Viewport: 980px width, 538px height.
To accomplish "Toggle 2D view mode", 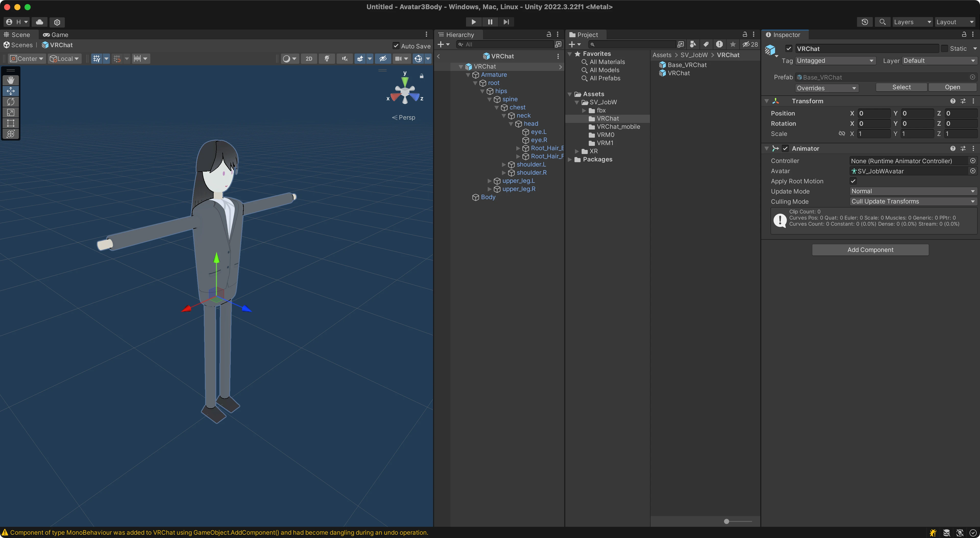I will (309, 59).
